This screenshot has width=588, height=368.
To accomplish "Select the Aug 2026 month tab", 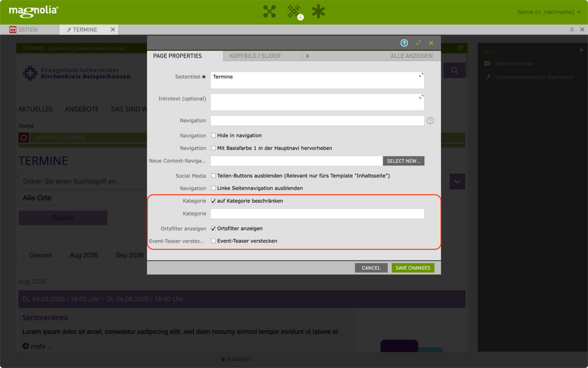I will pos(84,255).
